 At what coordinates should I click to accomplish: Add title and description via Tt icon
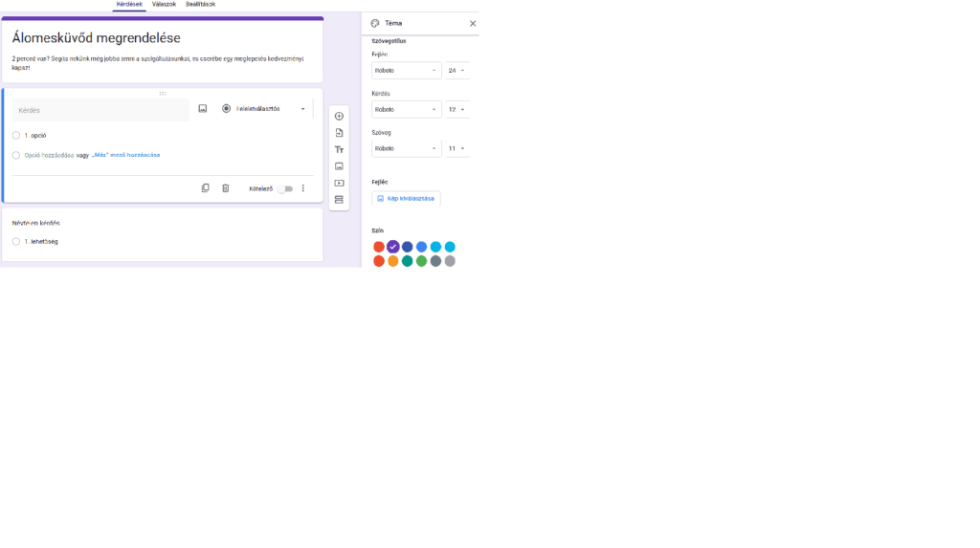pos(339,149)
